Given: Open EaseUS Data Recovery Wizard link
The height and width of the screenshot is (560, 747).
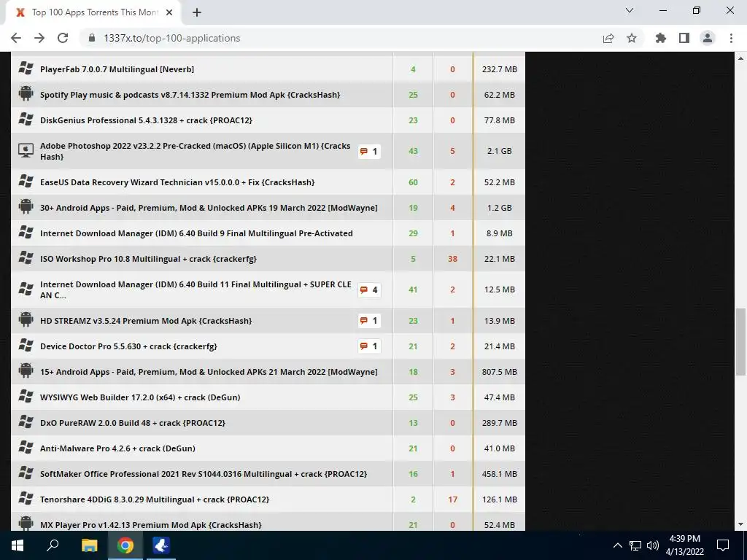Looking at the screenshot, I should tap(177, 182).
